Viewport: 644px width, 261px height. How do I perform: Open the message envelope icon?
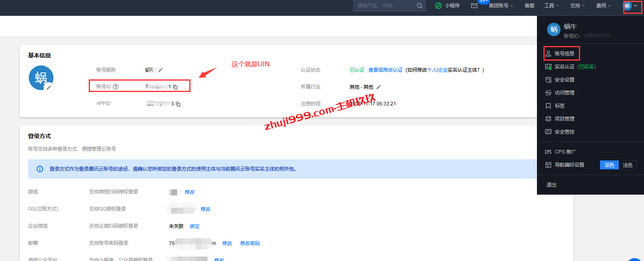pyautogui.click(x=474, y=6)
